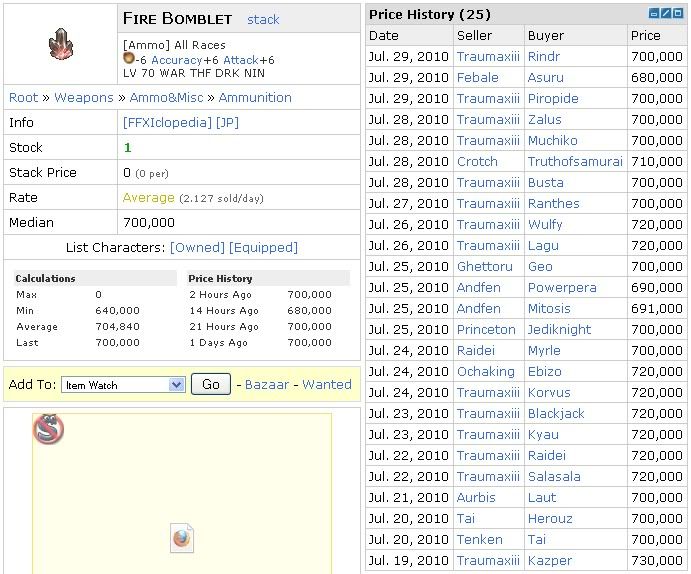This screenshot has width=691, height=574.
Task: Click the round stat icon before -6 Accuracy
Action: [x=129, y=58]
